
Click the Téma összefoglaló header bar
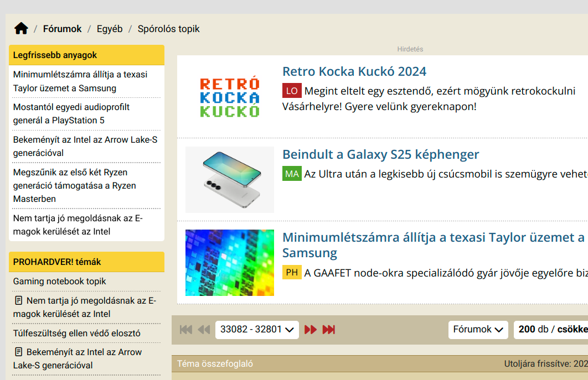tap(379, 364)
